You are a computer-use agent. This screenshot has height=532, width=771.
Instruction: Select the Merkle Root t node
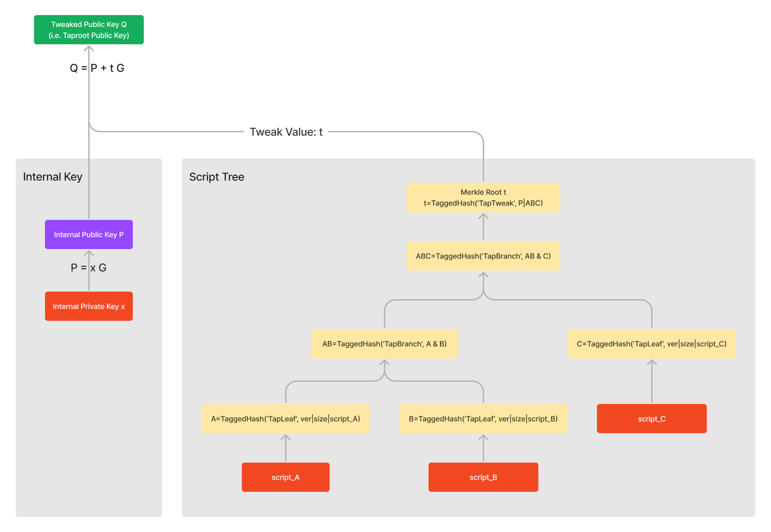[x=483, y=197]
